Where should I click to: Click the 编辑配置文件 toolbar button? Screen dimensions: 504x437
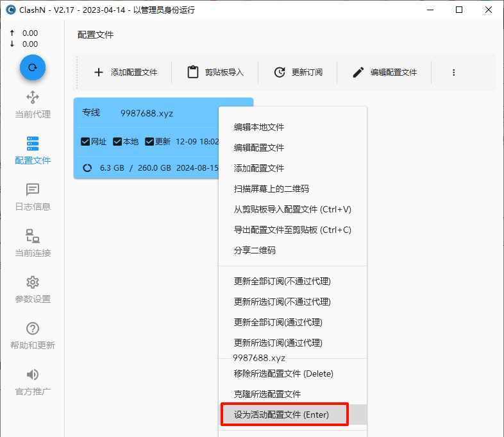point(385,73)
